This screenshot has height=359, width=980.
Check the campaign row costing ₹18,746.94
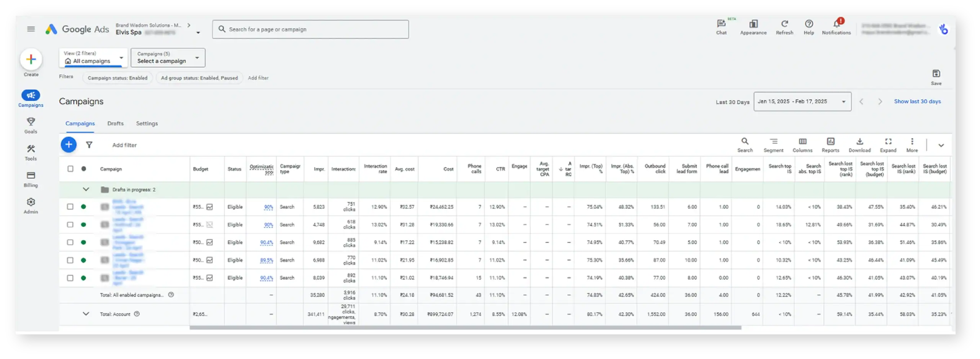click(70, 278)
